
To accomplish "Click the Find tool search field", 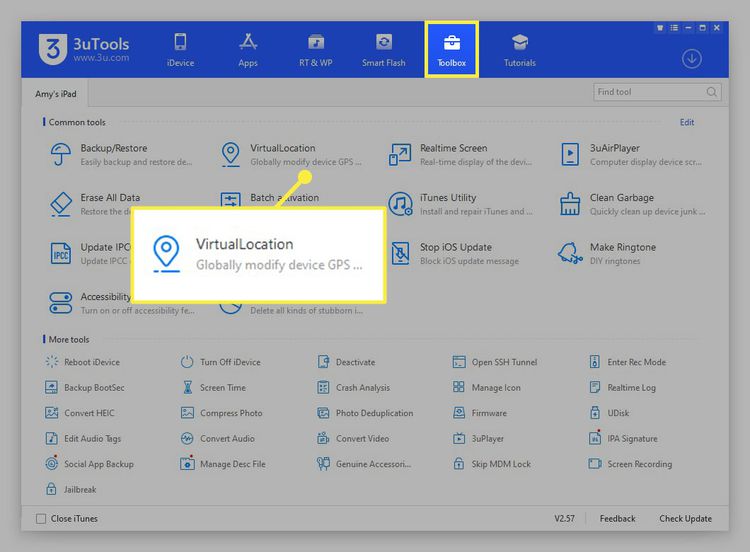I will [657, 92].
